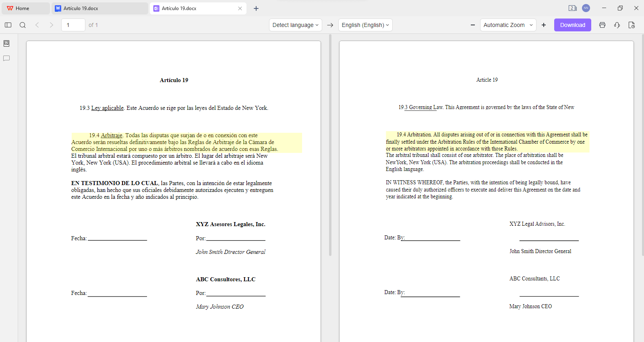
Task: Open the comments panel icon
Action: click(x=6, y=58)
